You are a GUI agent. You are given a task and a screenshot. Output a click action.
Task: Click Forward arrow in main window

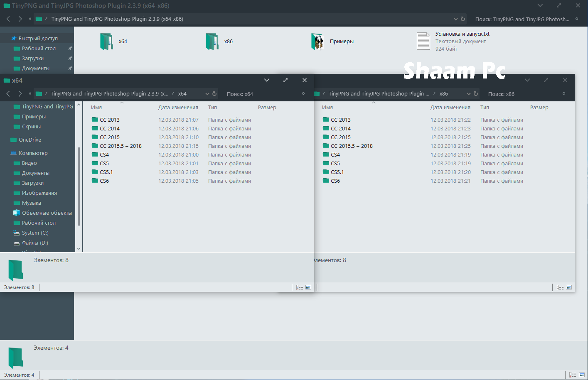(x=20, y=19)
